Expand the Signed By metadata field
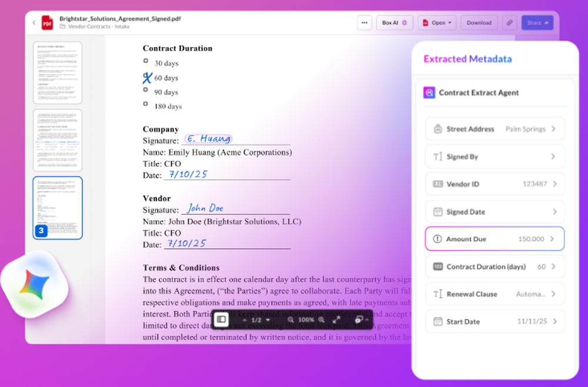The width and height of the screenshot is (588, 387). coord(495,156)
